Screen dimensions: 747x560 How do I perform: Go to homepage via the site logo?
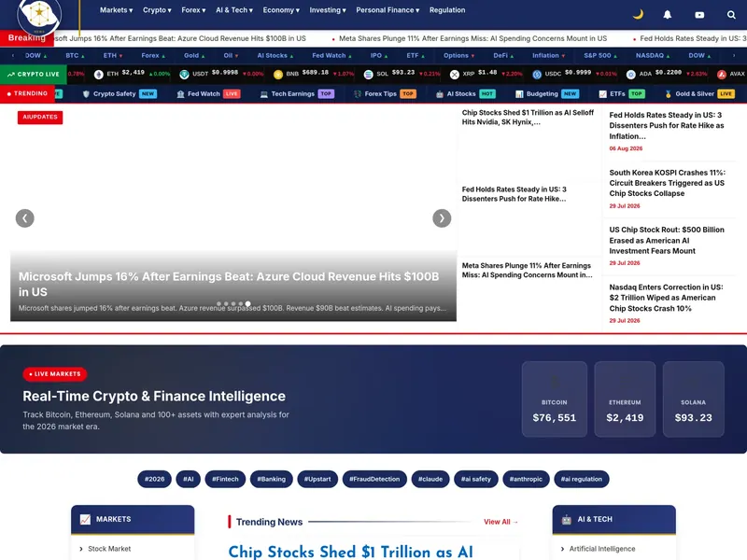click(x=39, y=15)
